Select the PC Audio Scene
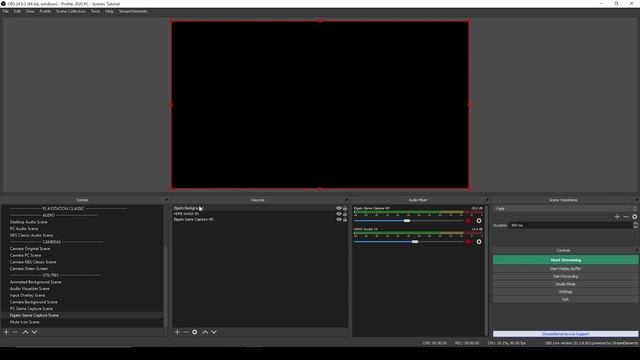This screenshot has height=360, width=640. click(x=24, y=229)
